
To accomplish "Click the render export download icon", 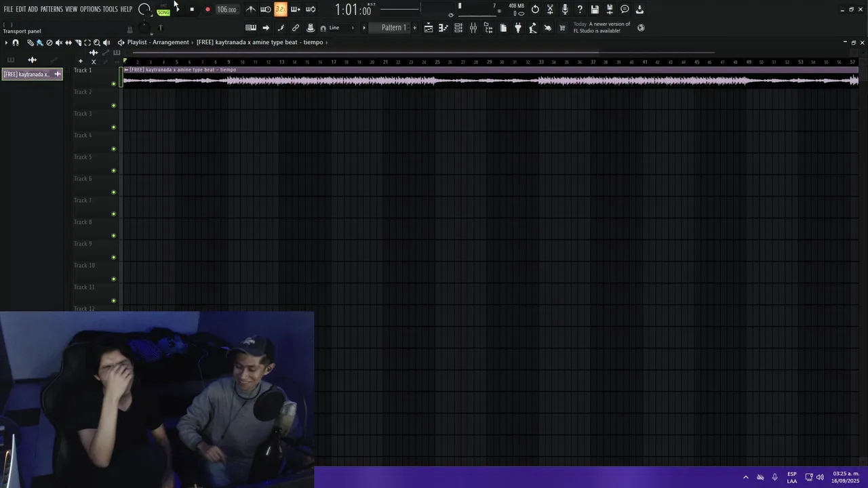I will click(x=639, y=9).
